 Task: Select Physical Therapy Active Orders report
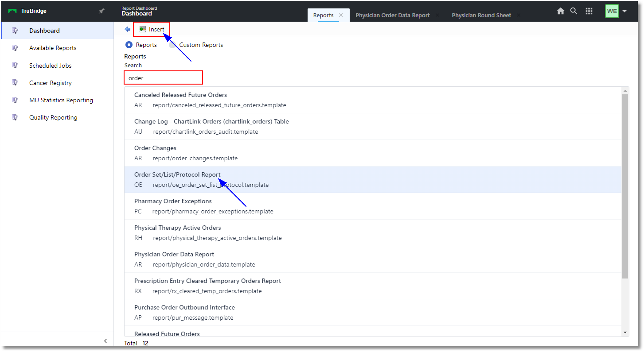(373, 232)
